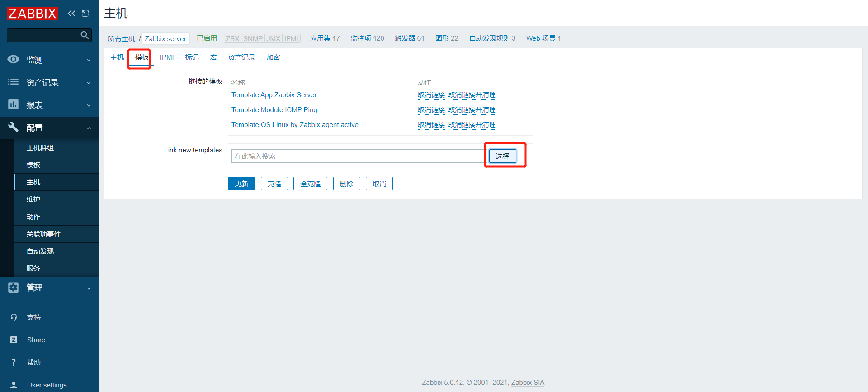Open 图形 22 link
The height and width of the screenshot is (392, 868).
(447, 38)
